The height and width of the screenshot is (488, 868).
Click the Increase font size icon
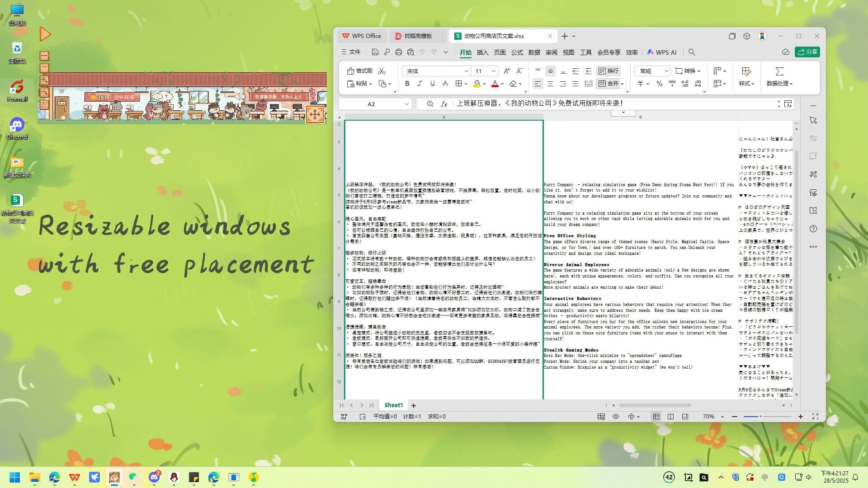(507, 71)
